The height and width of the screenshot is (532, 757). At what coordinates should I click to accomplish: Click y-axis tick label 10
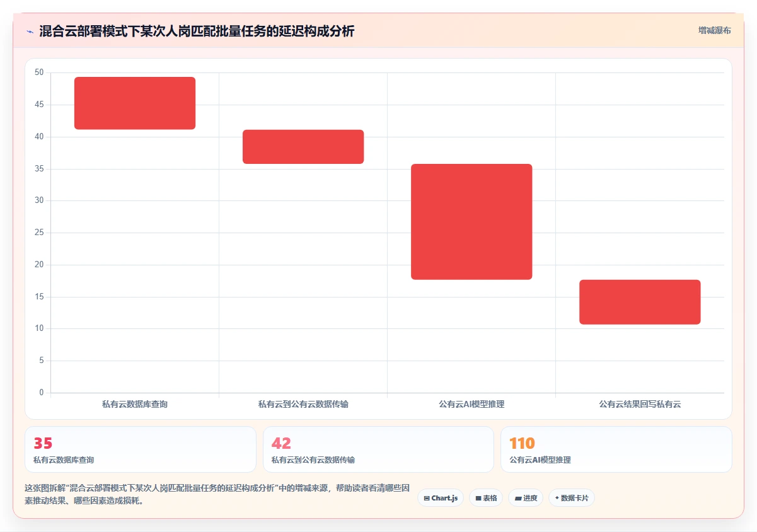(x=39, y=328)
